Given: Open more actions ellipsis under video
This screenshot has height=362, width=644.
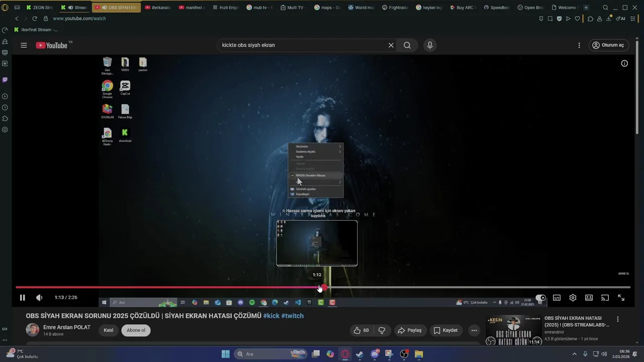Looking at the screenshot, I should coord(474,330).
